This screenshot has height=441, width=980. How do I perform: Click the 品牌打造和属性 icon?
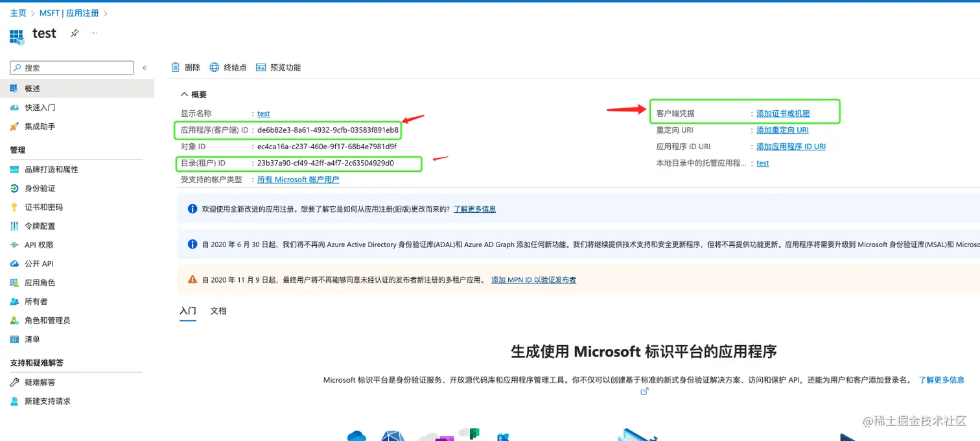pyautogui.click(x=14, y=169)
